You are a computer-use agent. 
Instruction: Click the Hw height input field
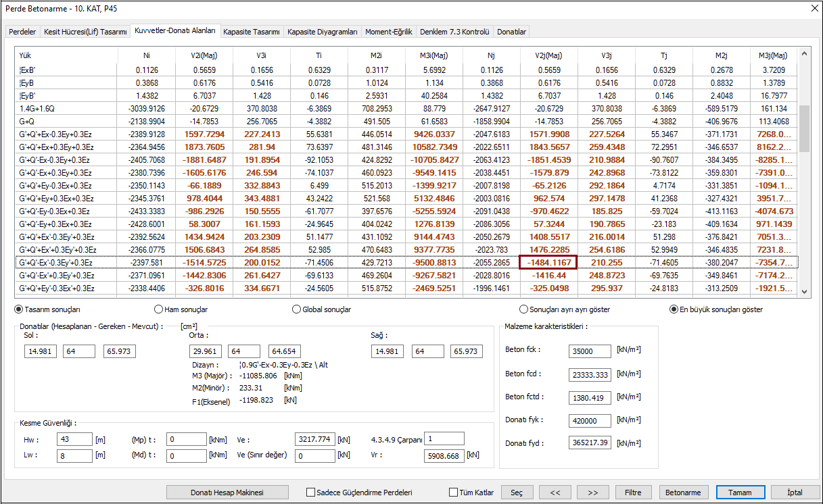click(x=74, y=439)
